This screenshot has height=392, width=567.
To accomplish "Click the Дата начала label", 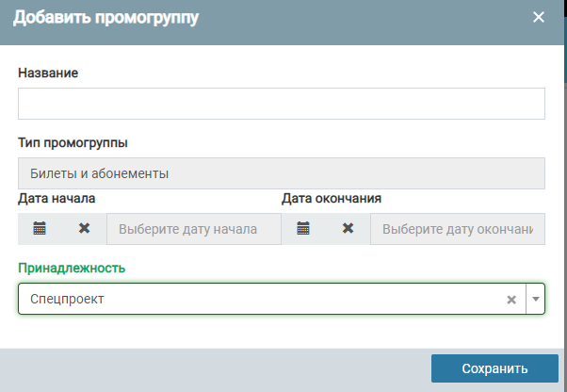I will (x=56, y=199).
